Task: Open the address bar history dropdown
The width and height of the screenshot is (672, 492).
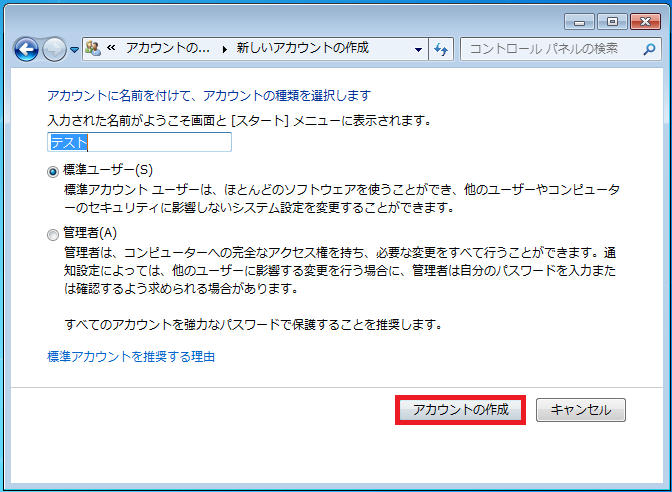Action: 418,50
